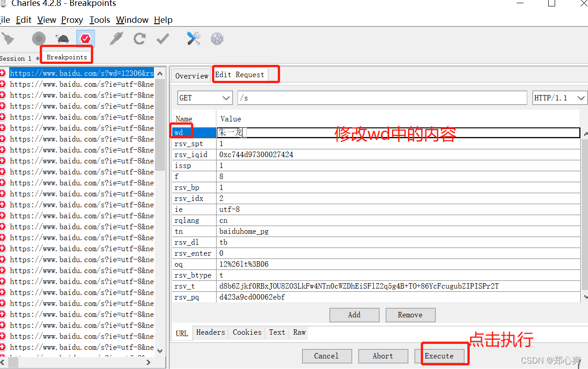Open the Settings gear icon

coord(217,39)
